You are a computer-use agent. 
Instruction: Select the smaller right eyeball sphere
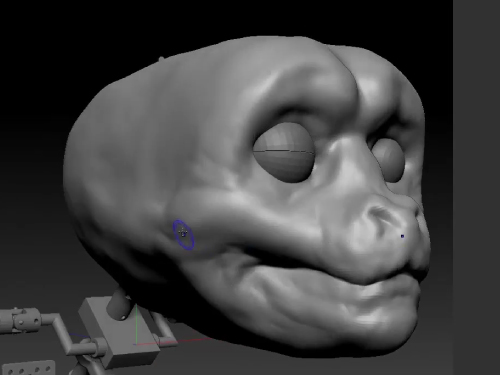(x=388, y=160)
